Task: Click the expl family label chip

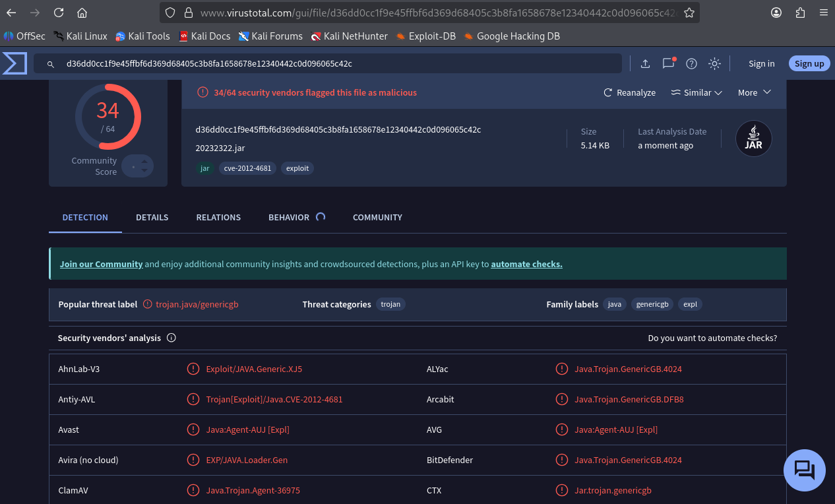Action: point(690,304)
